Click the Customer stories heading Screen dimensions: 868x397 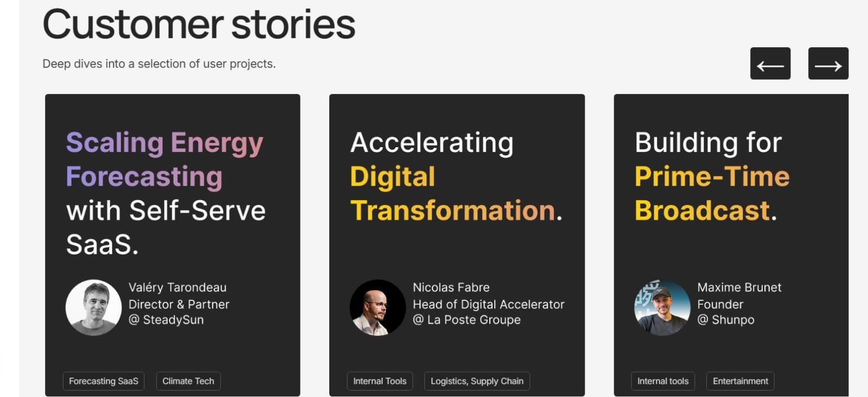(199, 23)
